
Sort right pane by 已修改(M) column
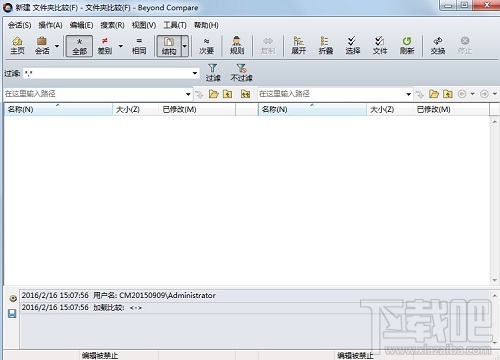click(x=451, y=110)
